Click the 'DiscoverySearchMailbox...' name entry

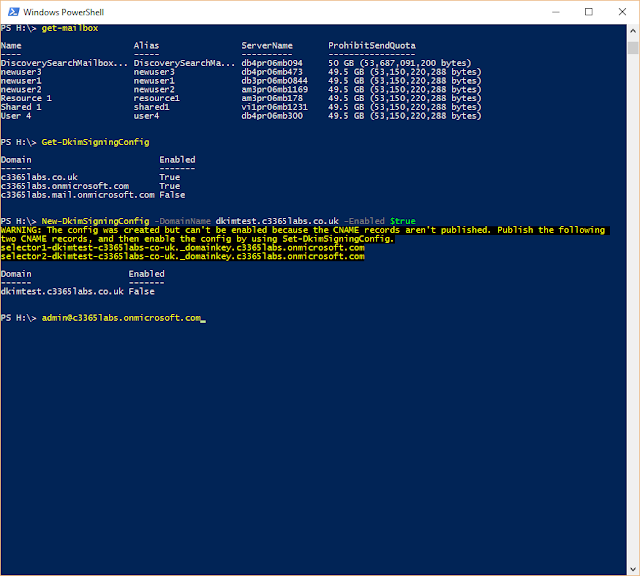tap(64, 63)
